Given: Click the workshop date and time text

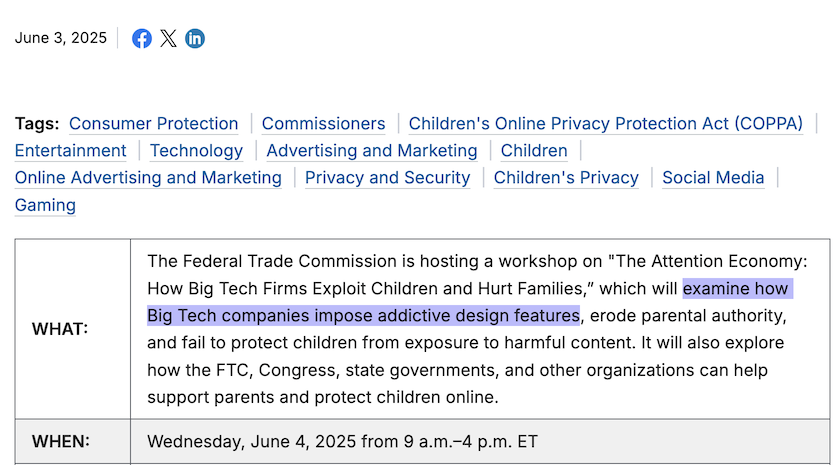Looking at the screenshot, I should pyautogui.click(x=342, y=441).
